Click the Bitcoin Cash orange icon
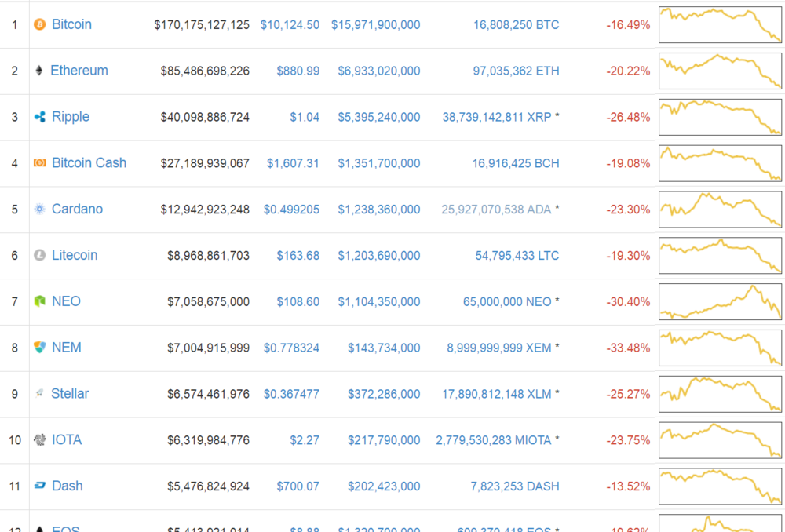 click(x=40, y=163)
